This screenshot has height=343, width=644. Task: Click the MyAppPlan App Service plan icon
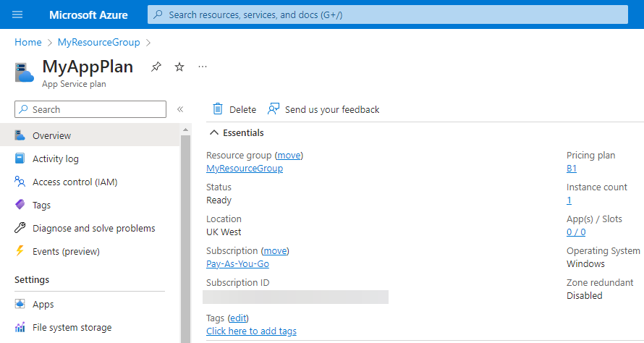(x=24, y=72)
